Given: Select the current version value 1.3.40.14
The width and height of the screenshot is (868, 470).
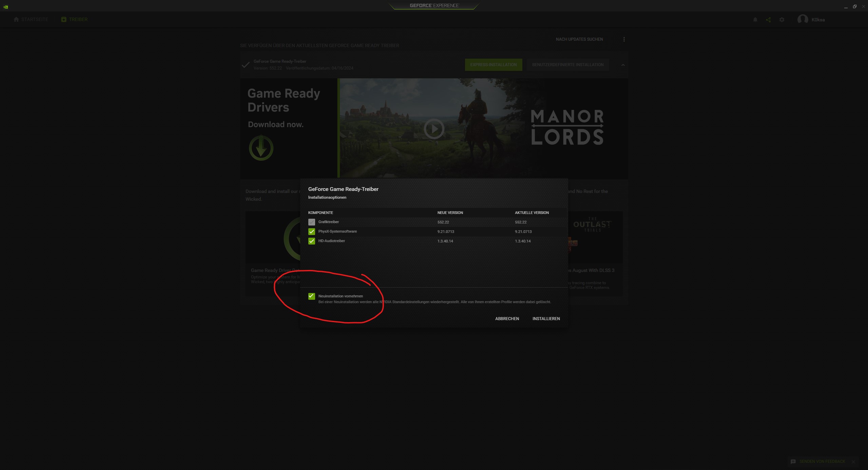Looking at the screenshot, I should [x=523, y=241].
